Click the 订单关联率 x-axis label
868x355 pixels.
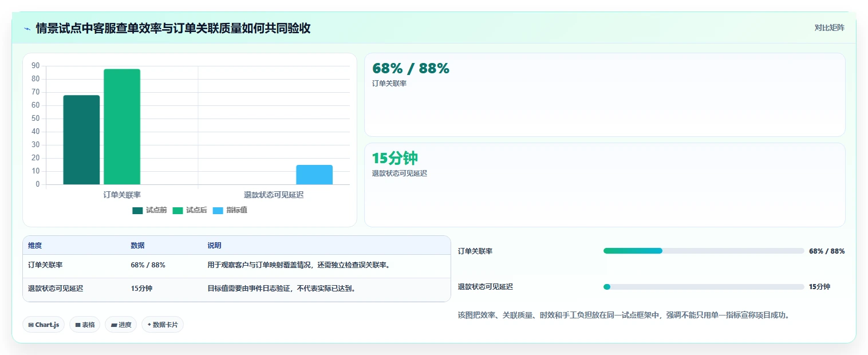(x=122, y=195)
